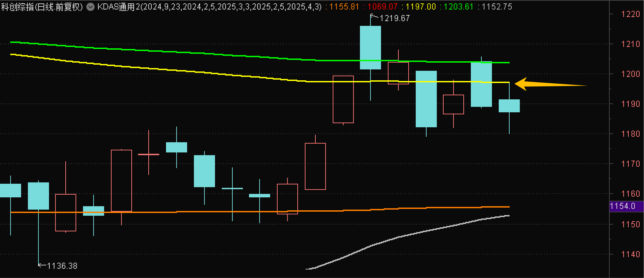
Task: Click the yellow indicator value 1197.00
Action: click(x=421, y=7)
